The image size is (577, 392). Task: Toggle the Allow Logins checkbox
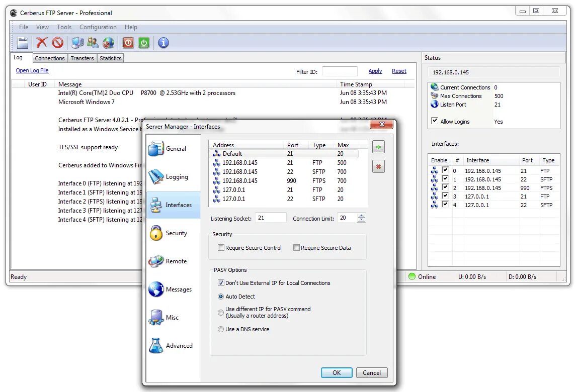tap(435, 121)
